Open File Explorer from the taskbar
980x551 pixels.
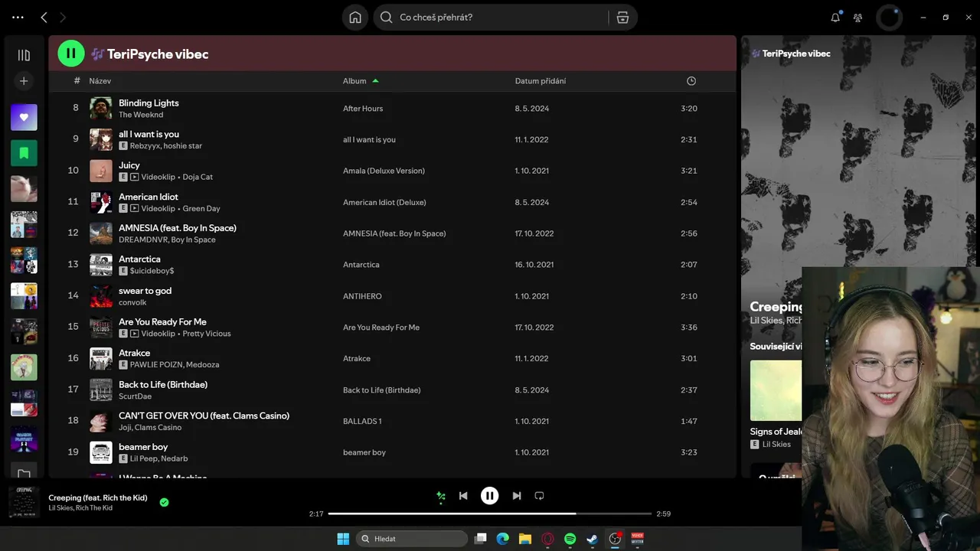(525, 539)
